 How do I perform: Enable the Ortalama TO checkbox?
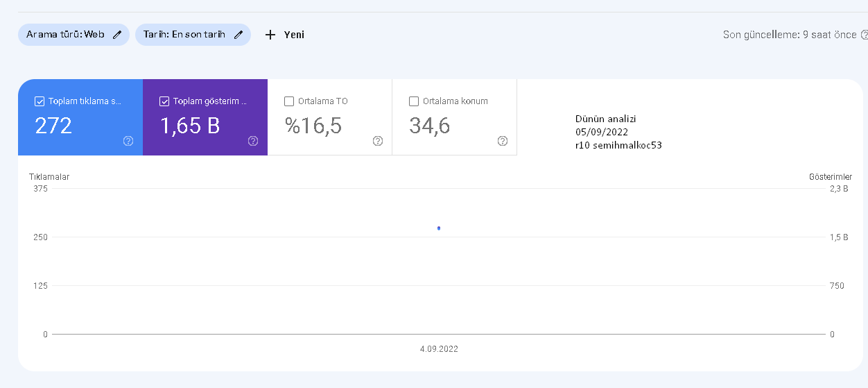(289, 101)
